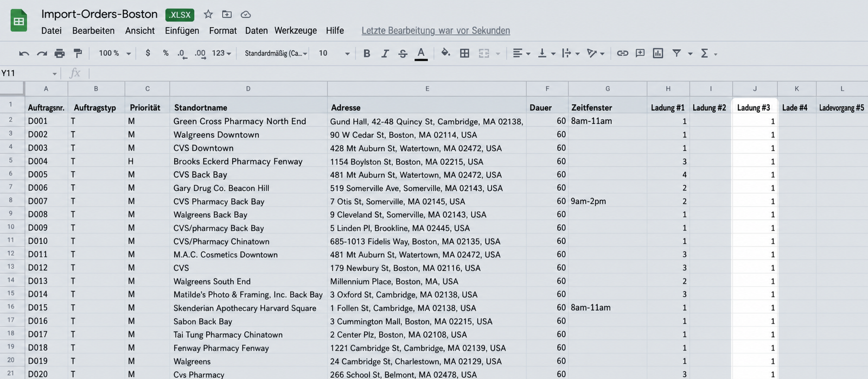
Task: Decrease decimal places
Action: 182,53
